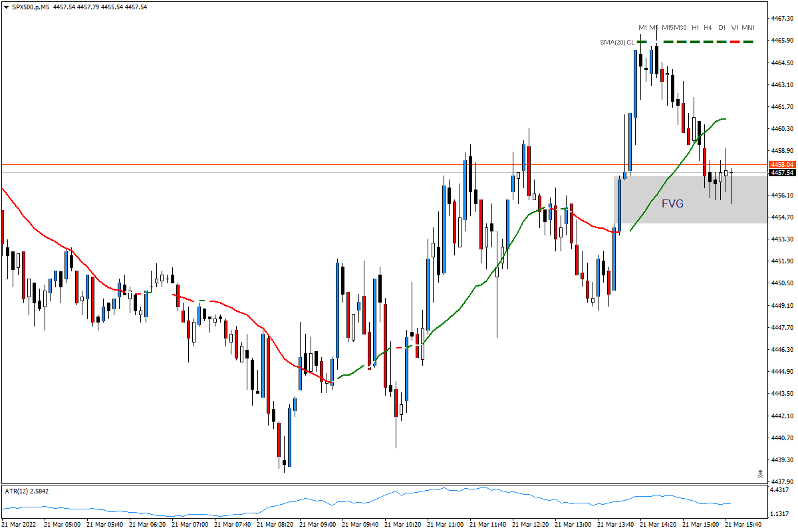This screenshot has width=798, height=532.
Task: Click the red dash icon under W1
Action: coord(735,41)
